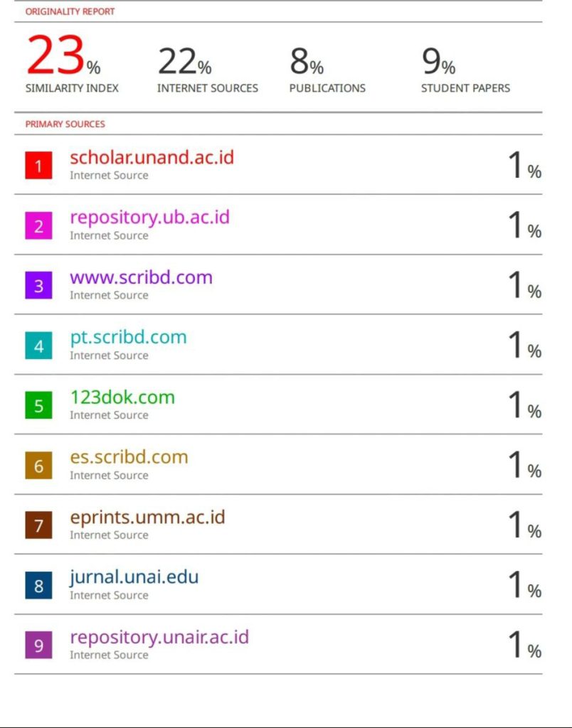572x728 pixels.
Task: Visit the es.scribd.com source
Action: pyautogui.click(x=129, y=457)
